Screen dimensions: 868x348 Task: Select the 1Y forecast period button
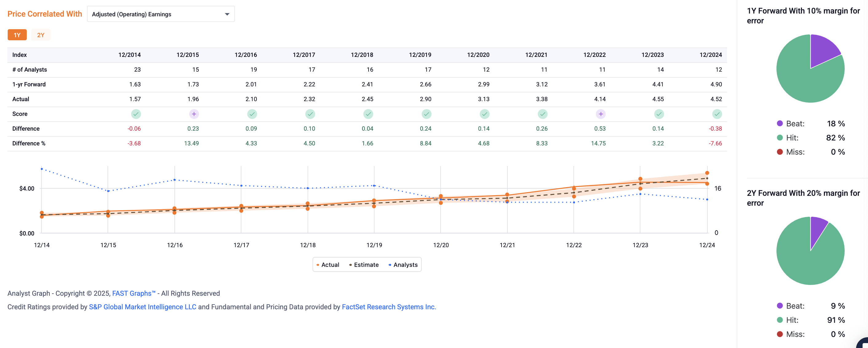[x=17, y=34]
